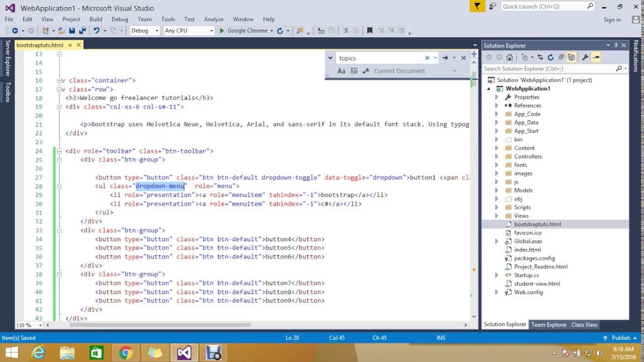Click the feedback icon beside Quick Launch
Image resolution: width=644 pixels, height=362 pixels.
(x=493, y=7)
